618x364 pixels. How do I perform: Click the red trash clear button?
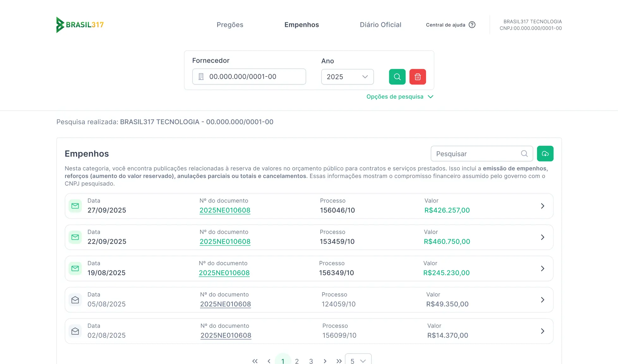coord(418,77)
